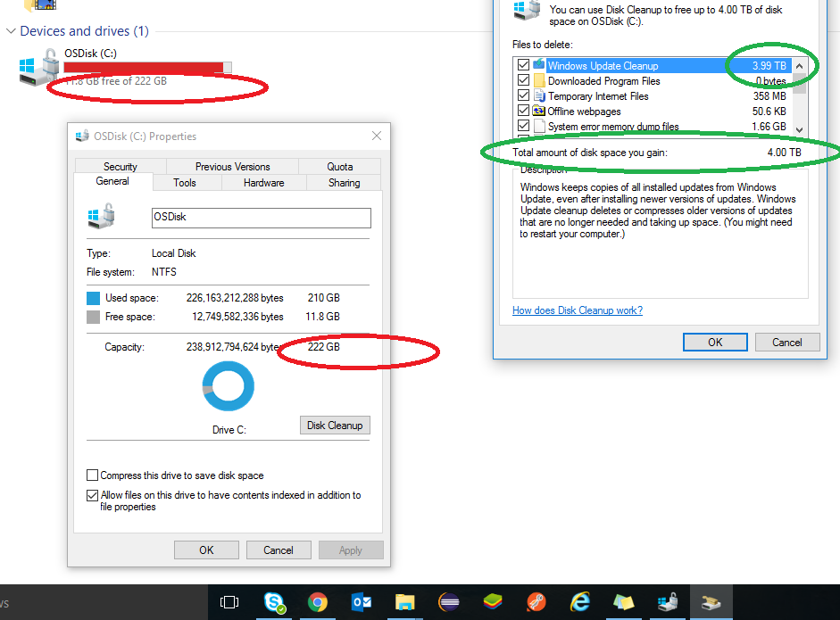Screen dimensions: 840x620
Task: Click the Properties title bar drive icon
Action: 82,136
